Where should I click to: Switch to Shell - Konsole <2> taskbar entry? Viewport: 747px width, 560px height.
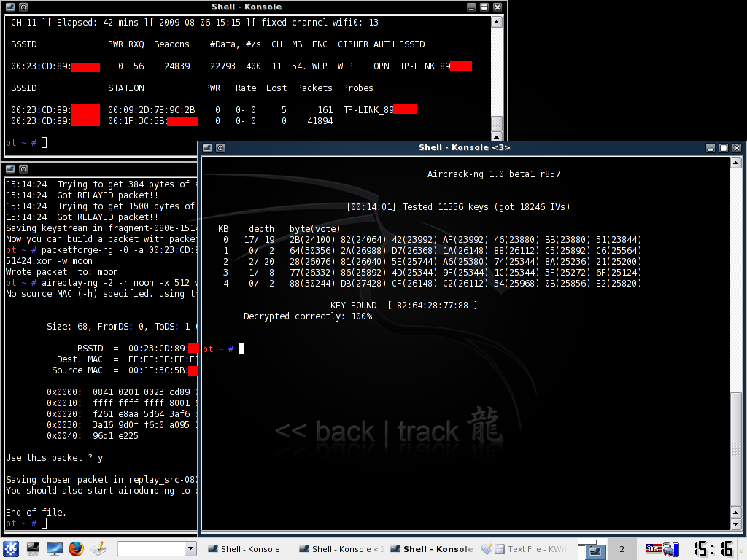point(341,549)
